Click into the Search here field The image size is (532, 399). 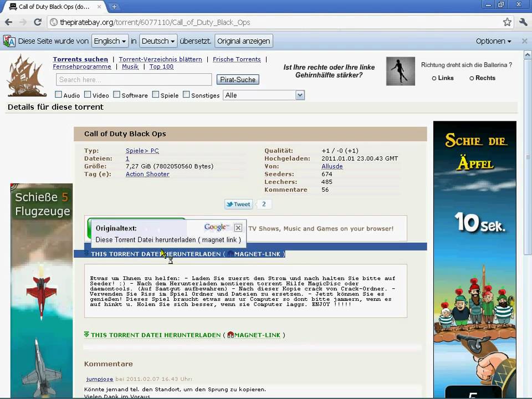(x=134, y=80)
